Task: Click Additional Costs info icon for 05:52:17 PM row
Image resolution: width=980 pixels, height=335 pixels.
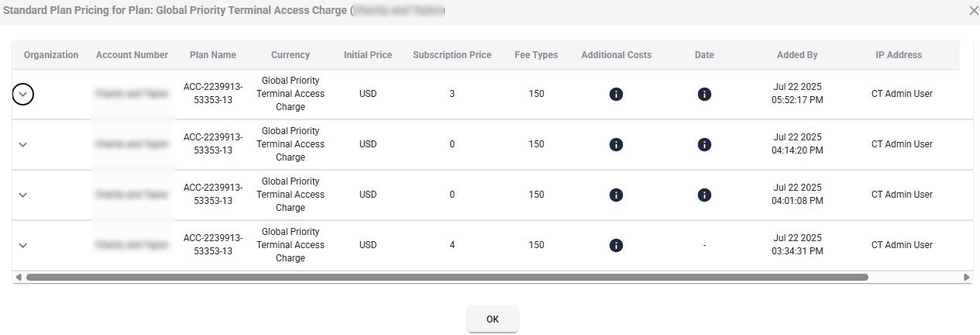Action: [x=616, y=94]
